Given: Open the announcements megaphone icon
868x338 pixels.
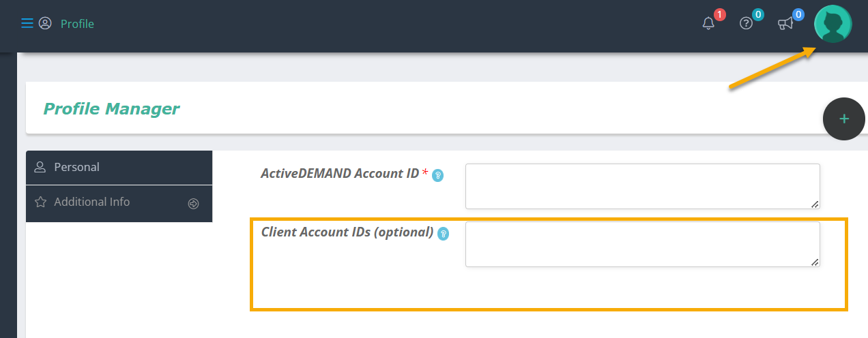Looking at the screenshot, I should coord(785,24).
